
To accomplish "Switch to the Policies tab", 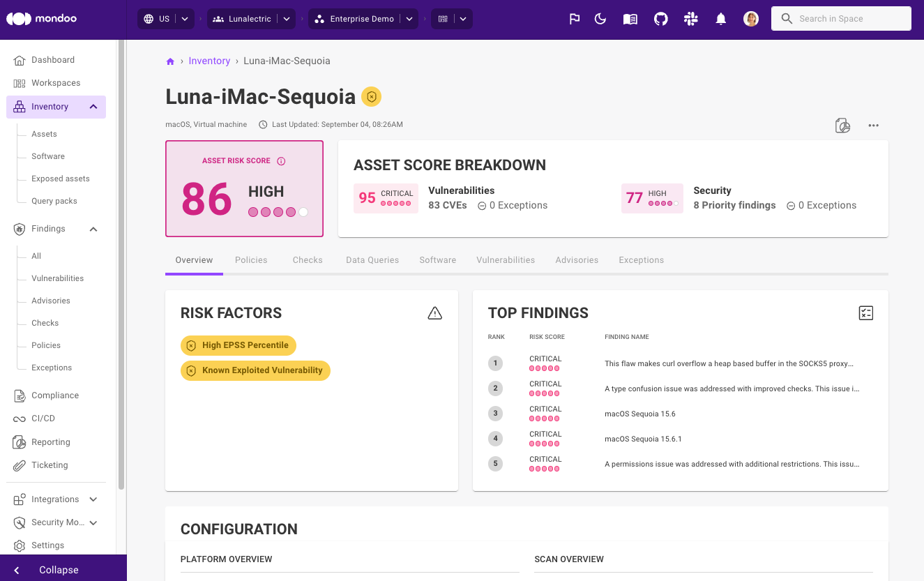I will (251, 260).
